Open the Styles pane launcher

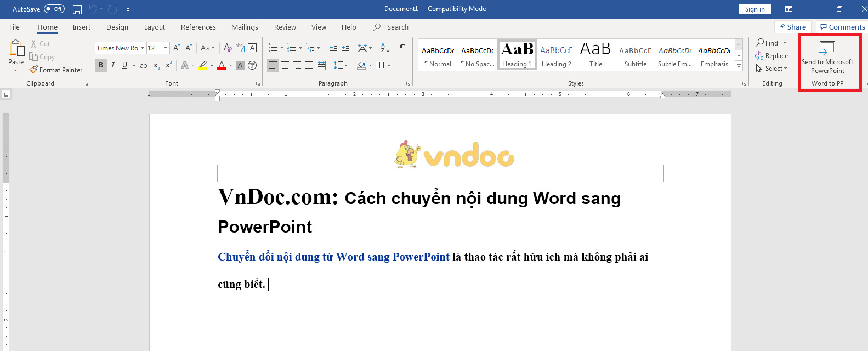(744, 84)
